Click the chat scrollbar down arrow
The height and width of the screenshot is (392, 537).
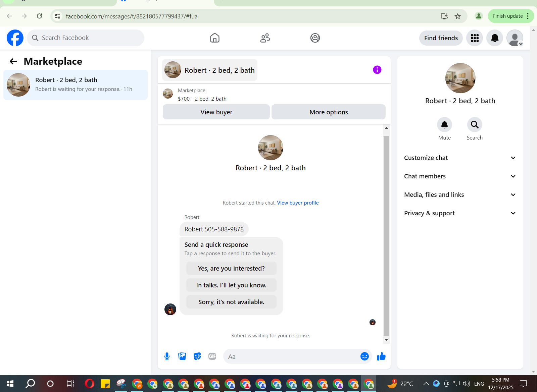(x=386, y=340)
